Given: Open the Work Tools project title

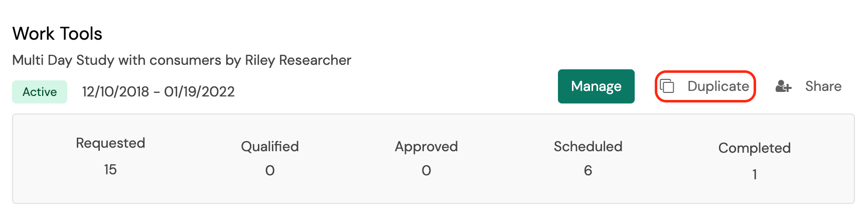Looking at the screenshot, I should 57,34.
